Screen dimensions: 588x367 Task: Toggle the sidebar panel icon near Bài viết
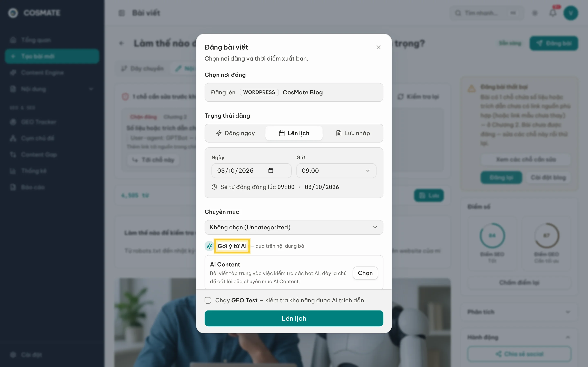pos(121,13)
